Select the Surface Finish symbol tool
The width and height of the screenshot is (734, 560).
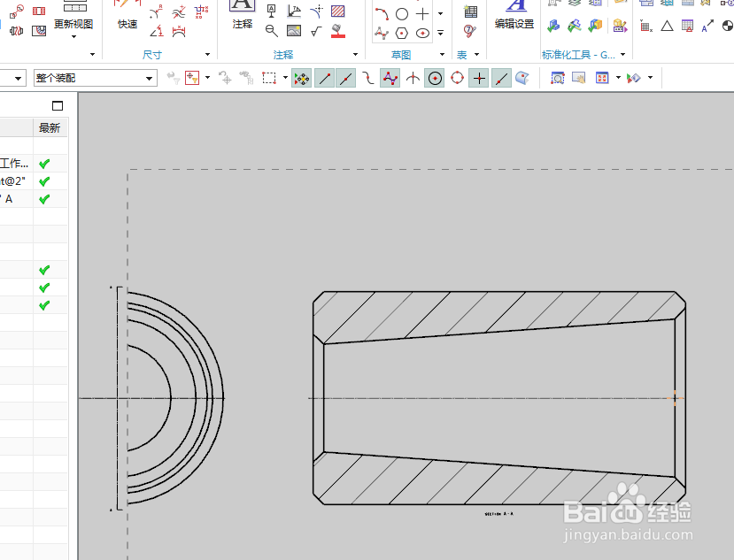(316, 31)
